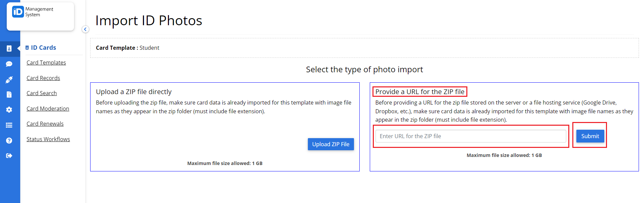Click the logout icon at sidebar bottom
Screen dimensions: 644x203
9,155
